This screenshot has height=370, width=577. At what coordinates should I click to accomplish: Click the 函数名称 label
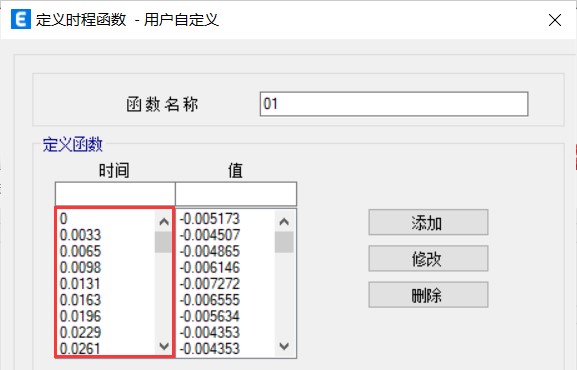point(162,104)
